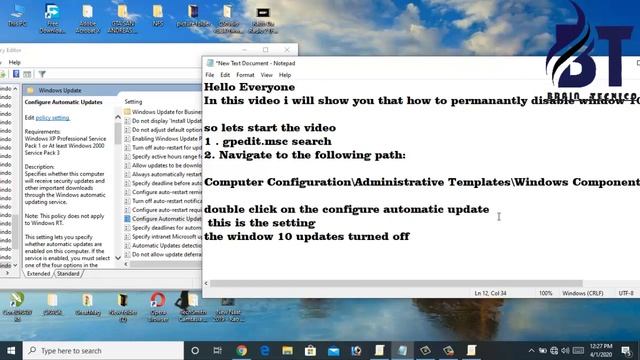Select 'Do not display Install Updates' policy row

tap(163, 121)
